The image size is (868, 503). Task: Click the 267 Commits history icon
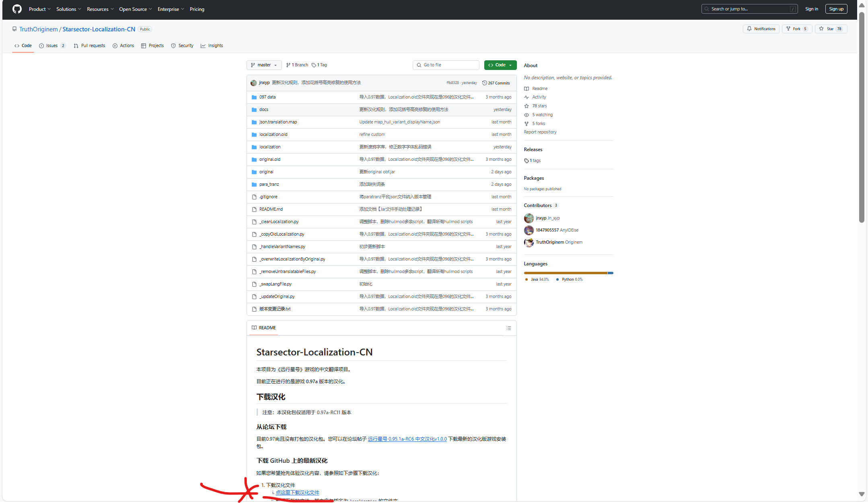pyautogui.click(x=484, y=83)
